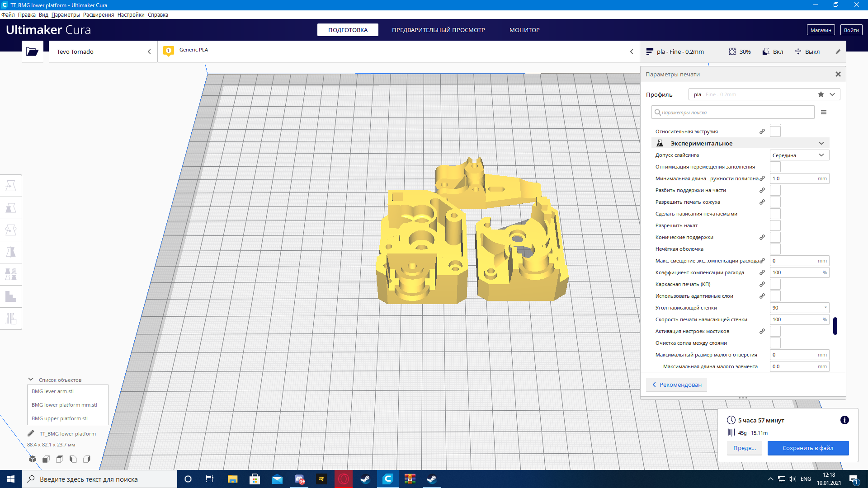Open Допуск слайсинга dropdown

click(x=799, y=155)
